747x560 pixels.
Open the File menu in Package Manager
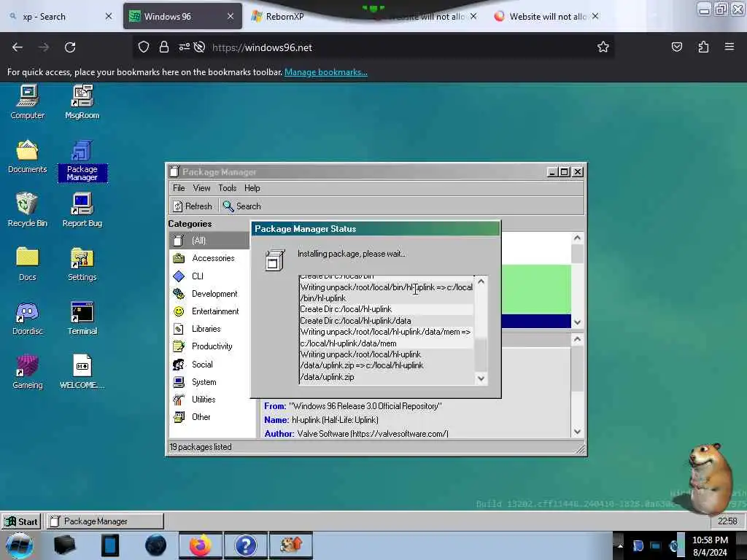tap(179, 188)
